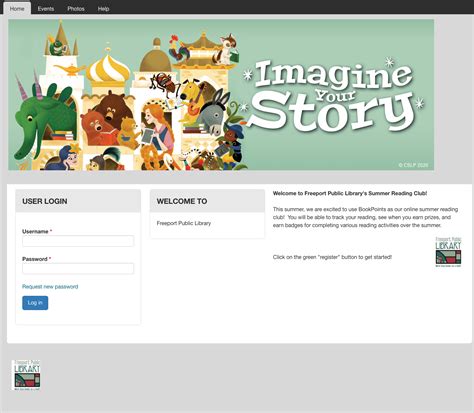Screen dimensions: 474x413
Task: Click the Imagine Your Story banner image
Action: point(221,95)
